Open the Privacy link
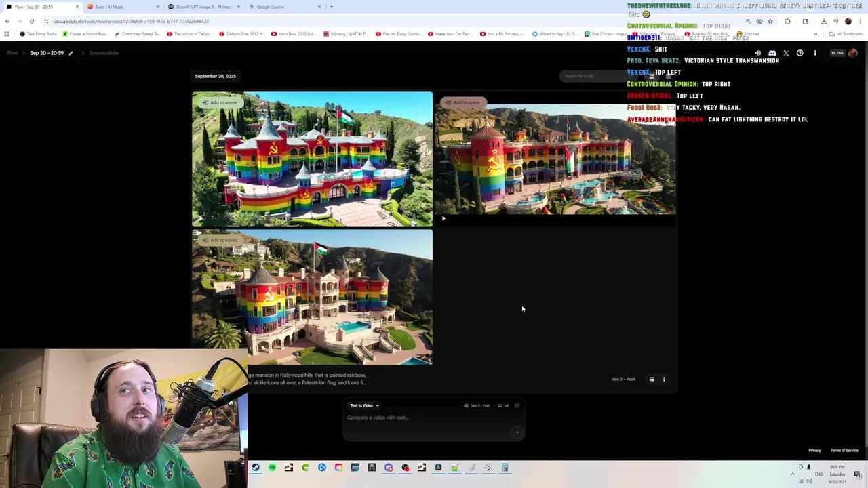 (x=814, y=451)
